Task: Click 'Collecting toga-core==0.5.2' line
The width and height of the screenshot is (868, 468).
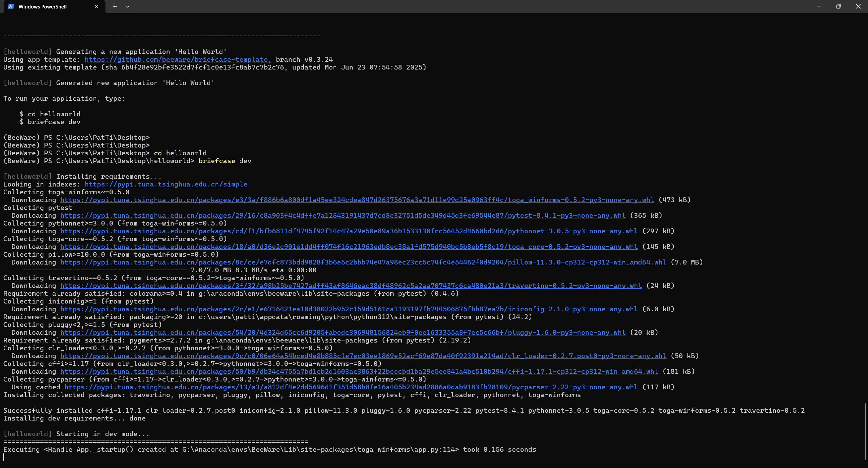Action: [115, 239]
